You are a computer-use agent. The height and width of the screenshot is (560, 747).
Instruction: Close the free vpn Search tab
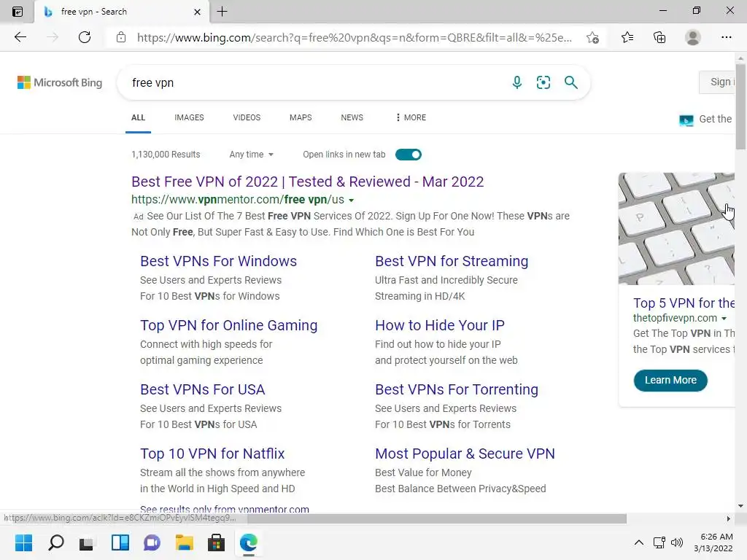tap(197, 12)
